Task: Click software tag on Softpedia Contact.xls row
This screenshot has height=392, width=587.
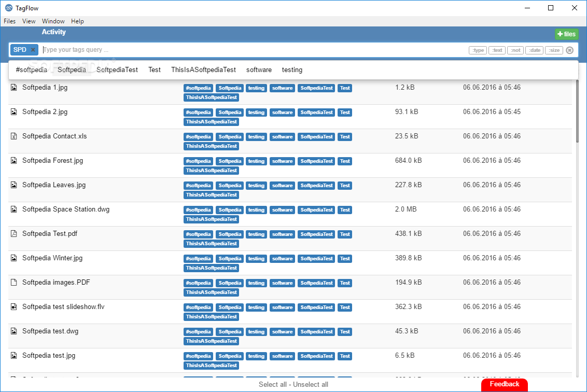Action: [282, 137]
